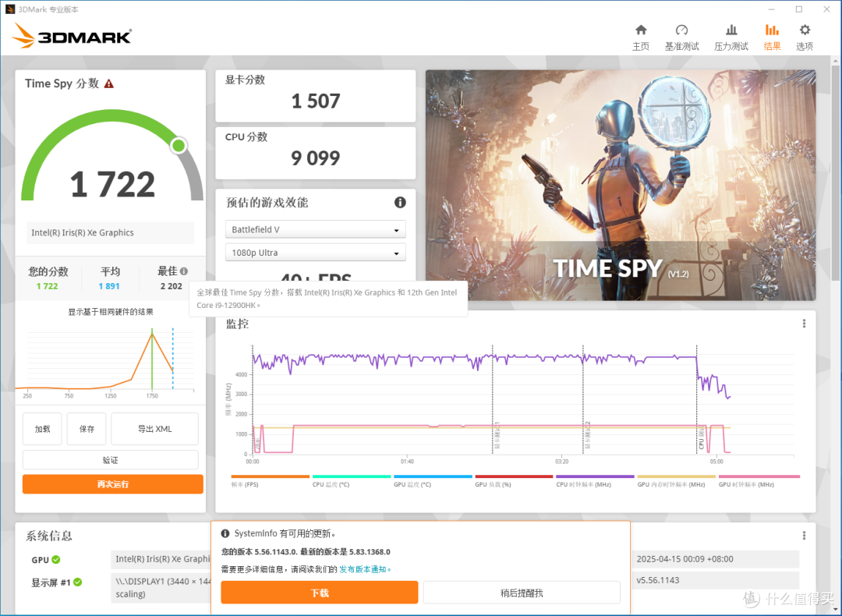The image size is (842, 616).
Task: Open the 监控 panel three-dot menu
Action: [x=804, y=324]
